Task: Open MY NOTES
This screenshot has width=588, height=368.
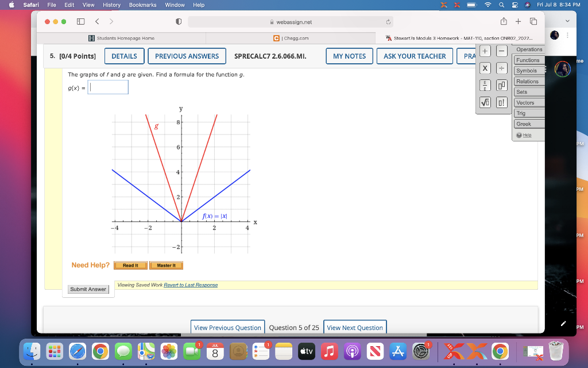Action: [x=350, y=56]
